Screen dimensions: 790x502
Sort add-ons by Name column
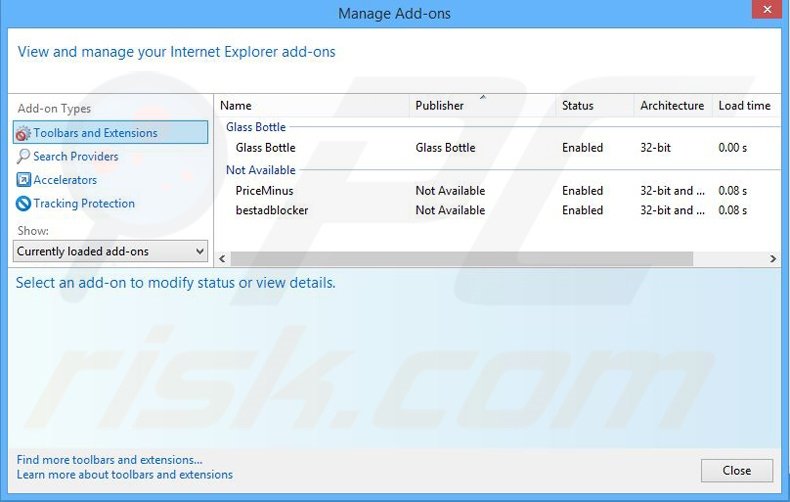pyautogui.click(x=236, y=106)
